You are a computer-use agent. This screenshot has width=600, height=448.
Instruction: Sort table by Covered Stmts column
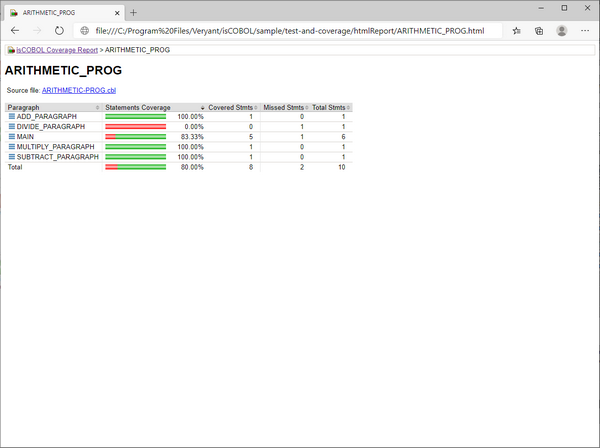point(233,108)
